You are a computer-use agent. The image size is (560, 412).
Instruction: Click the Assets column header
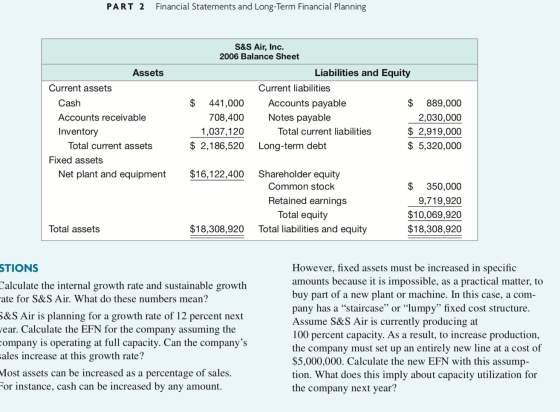pos(148,72)
